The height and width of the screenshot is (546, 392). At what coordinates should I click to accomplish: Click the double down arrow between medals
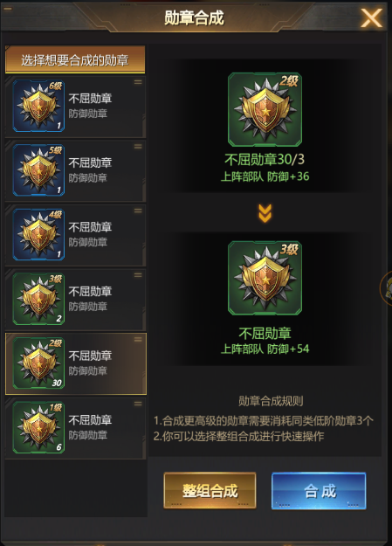coord(265,213)
